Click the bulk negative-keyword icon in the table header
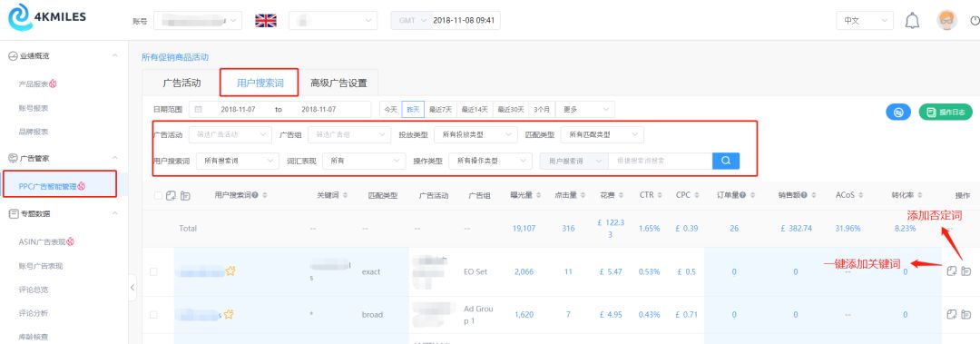The width and height of the screenshot is (980, 344). [x=186, y=196]
